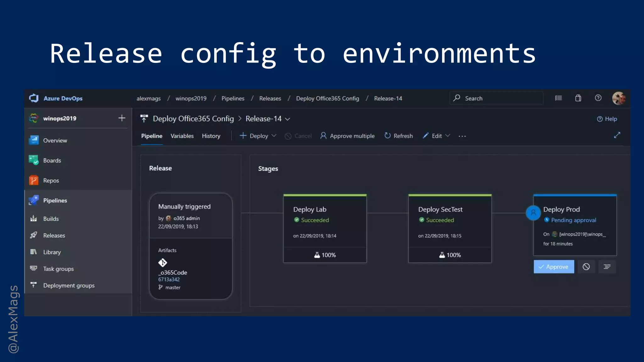
Task: Open the more actions ellipsis menu
Action: (462, 136)
